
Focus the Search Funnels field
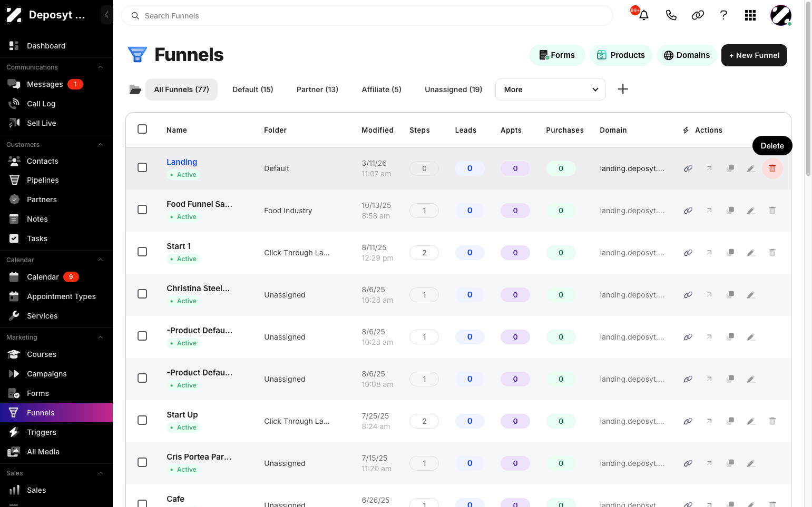367,16
